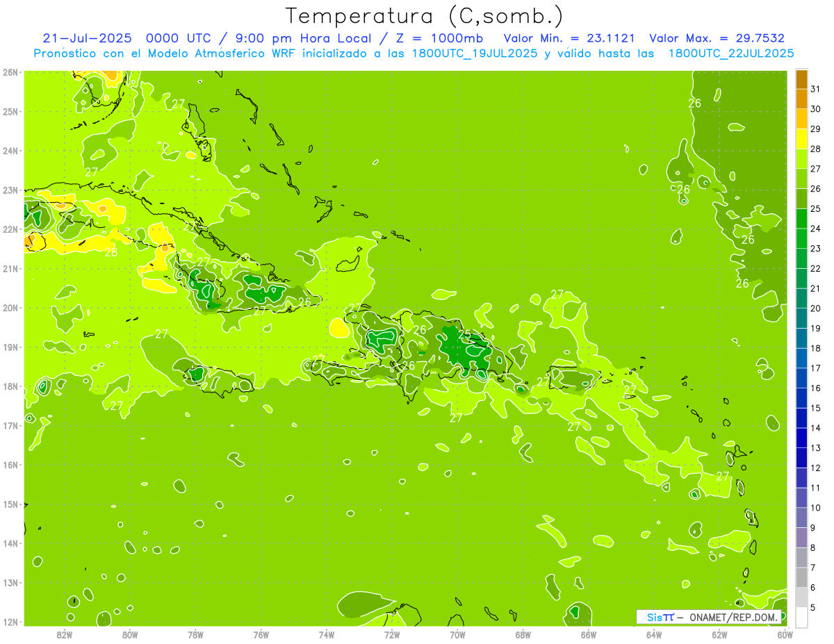Click the '78W' longitude label

click(x=195, y=634)
